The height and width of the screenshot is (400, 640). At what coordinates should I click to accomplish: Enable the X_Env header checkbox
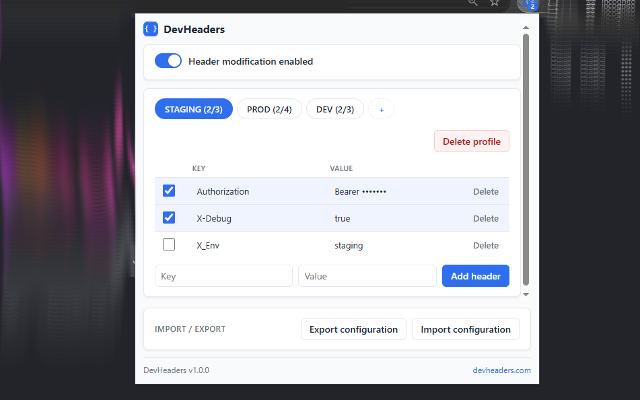tap(169, 245)
